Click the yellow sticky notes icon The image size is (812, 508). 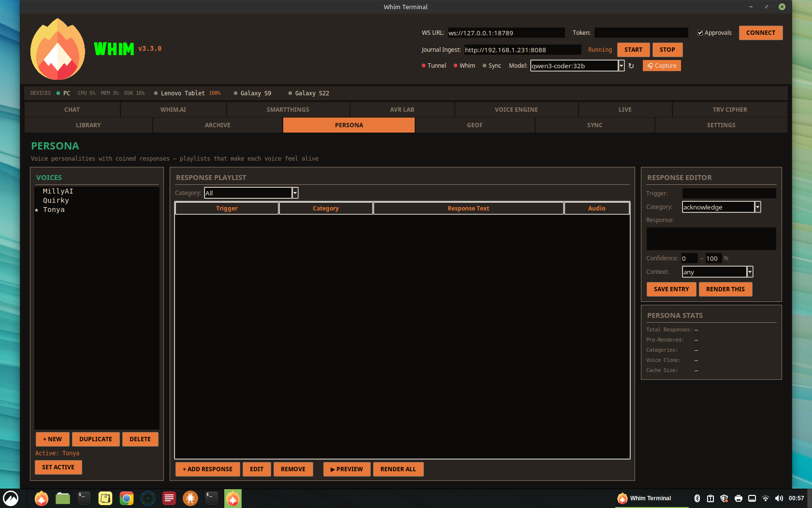click(105, 498)
